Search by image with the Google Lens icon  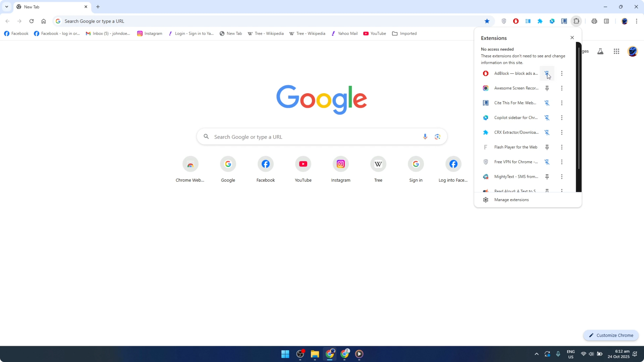coord(437,136)
